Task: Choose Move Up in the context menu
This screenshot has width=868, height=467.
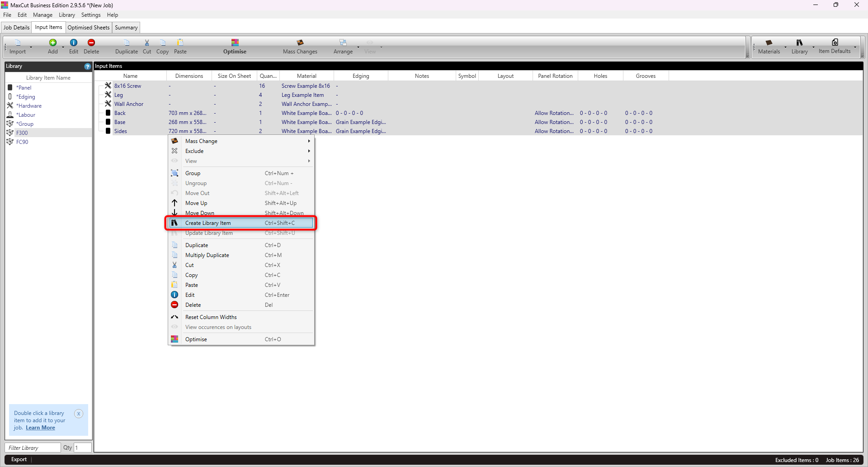Action: (241, 203)
